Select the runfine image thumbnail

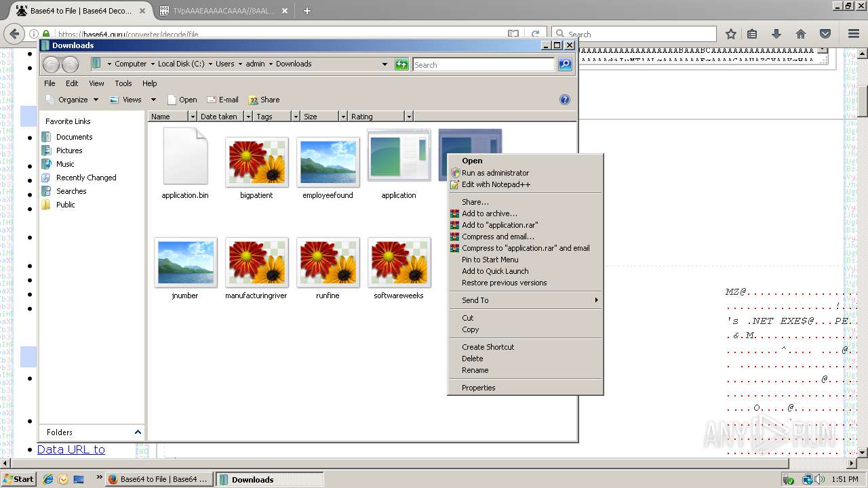(x=328, y=262)
